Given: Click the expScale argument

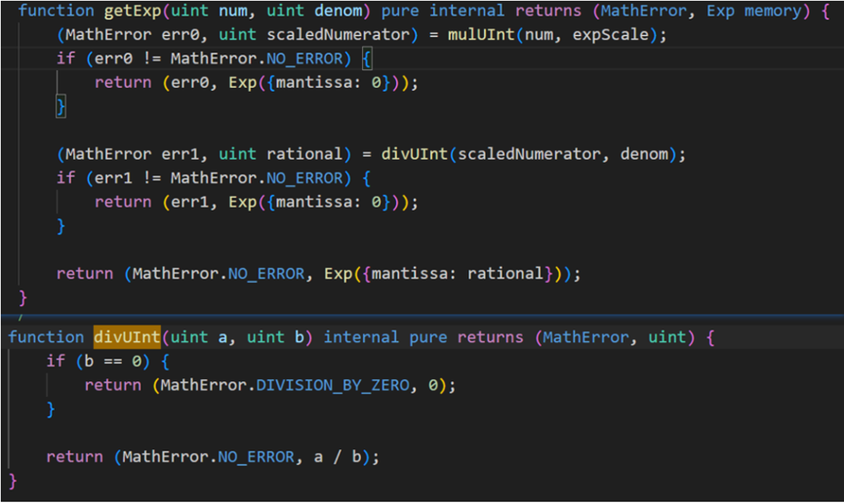Looking at the screenshot, I should pos(611,35).
